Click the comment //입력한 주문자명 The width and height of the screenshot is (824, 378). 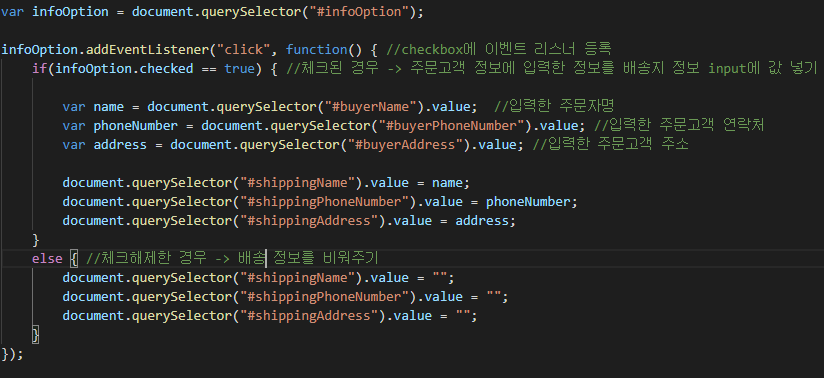(x=554, y=107)
